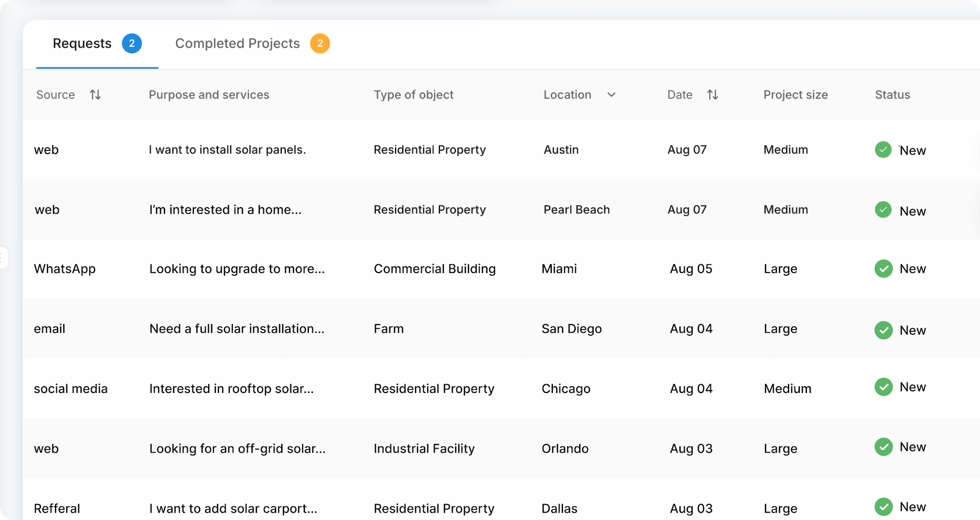This screenshot has width=980, height=520.
Task: Select the Requests tab
Action: (82, 43)
